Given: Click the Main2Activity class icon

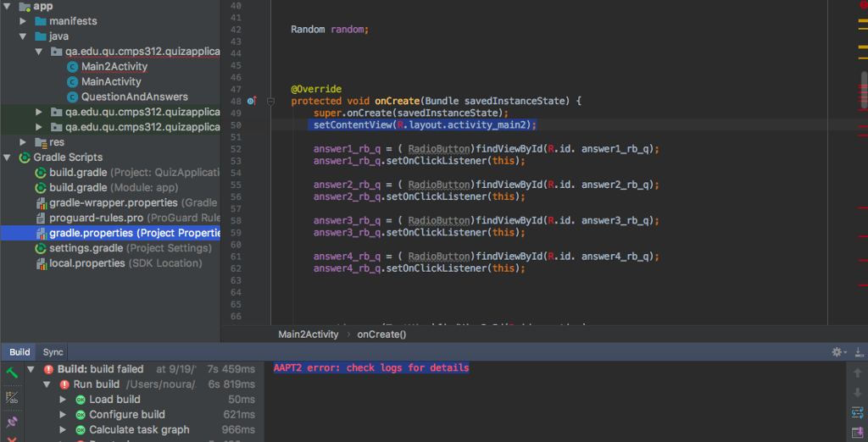Looking at the screenshot, I should tap(72, 67).
